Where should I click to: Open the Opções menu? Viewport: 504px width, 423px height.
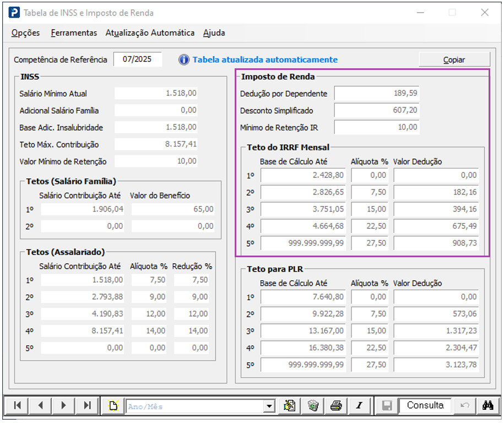(25, 32)
